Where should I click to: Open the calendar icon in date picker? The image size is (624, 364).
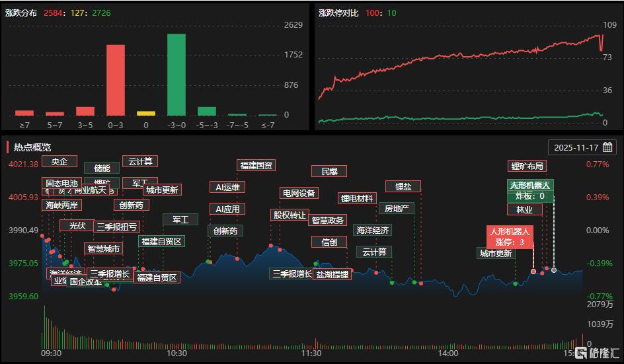[x=607, y=147]
